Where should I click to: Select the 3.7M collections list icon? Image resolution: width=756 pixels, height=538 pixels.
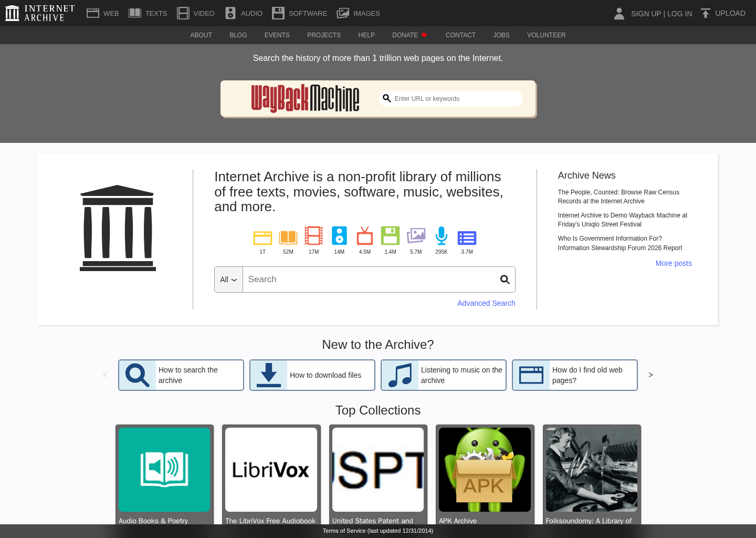pyautogui.click(x=467, y=238)
